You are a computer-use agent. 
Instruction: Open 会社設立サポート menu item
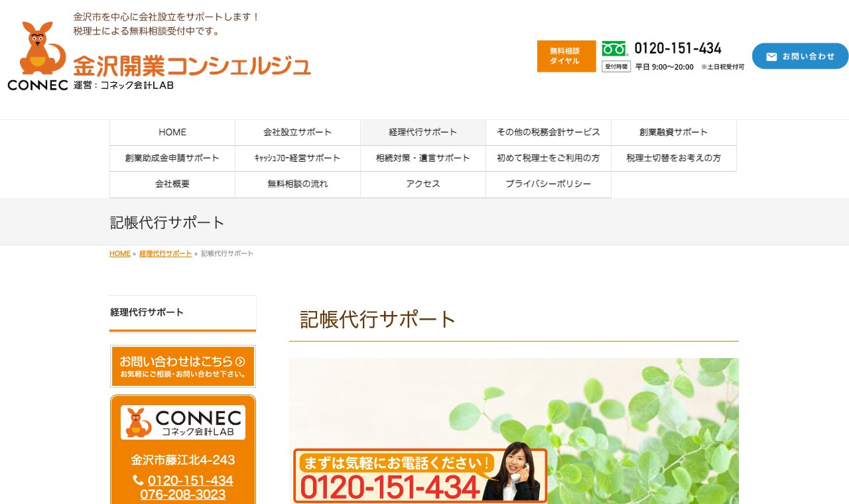pos(298,133)
